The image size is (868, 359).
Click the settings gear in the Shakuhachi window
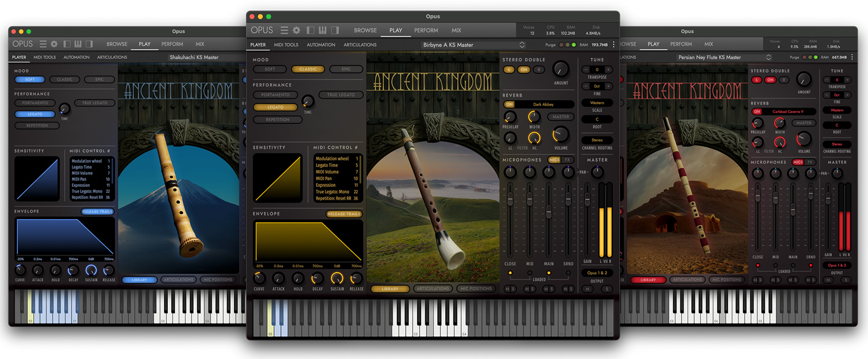[x=54, y=44]
